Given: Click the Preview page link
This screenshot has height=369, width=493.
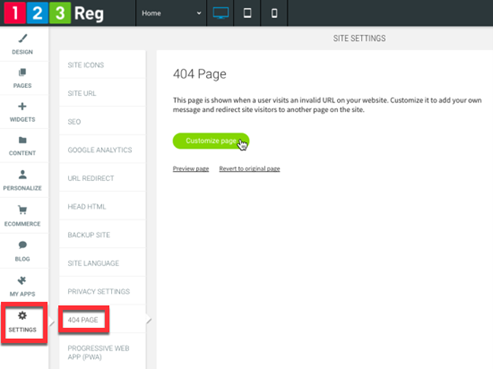Looking at the screenshot, I should tap(191, 169).
